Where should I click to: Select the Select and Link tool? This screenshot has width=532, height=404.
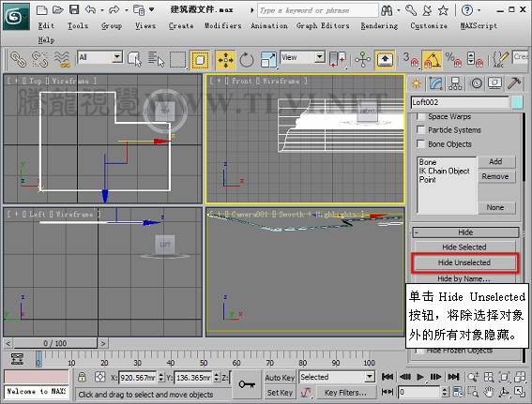click(18, 59)
